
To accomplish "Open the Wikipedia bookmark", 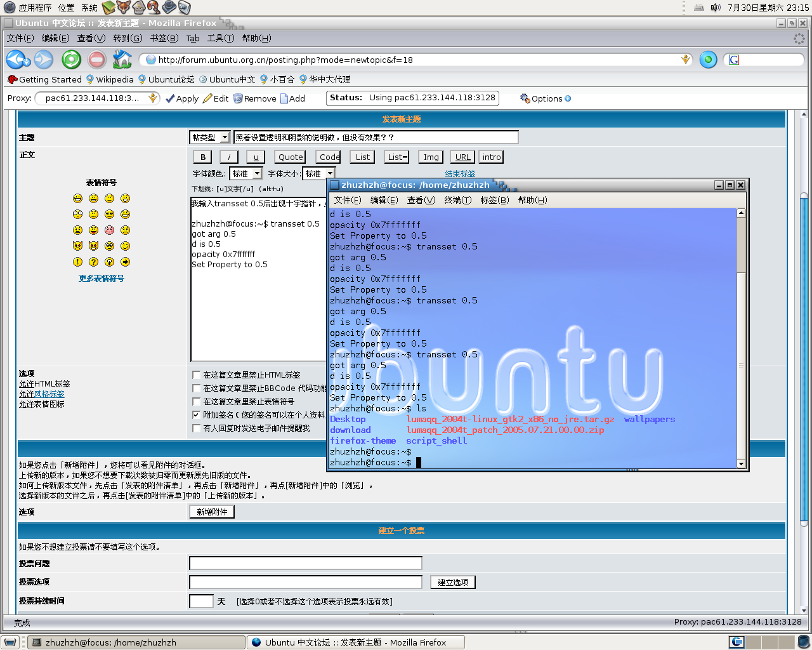I will [x=110, y=79].
